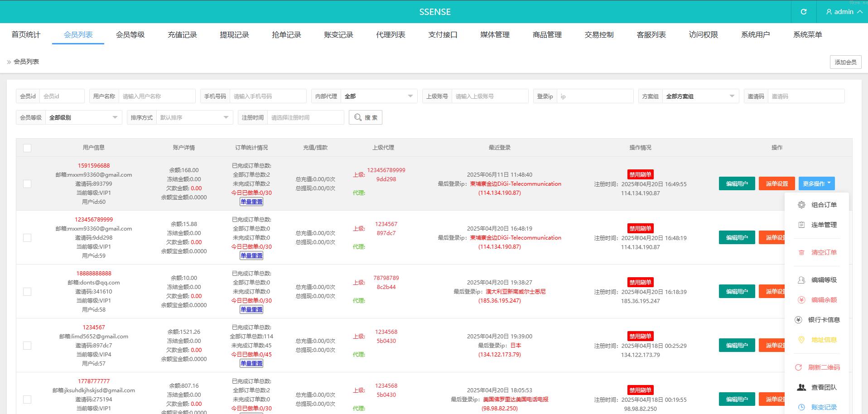This screenshot has height=414, width=868.
Task: Click the gear icon beside 组合订单
Action: pyautogui.click(x=801, y=205)
